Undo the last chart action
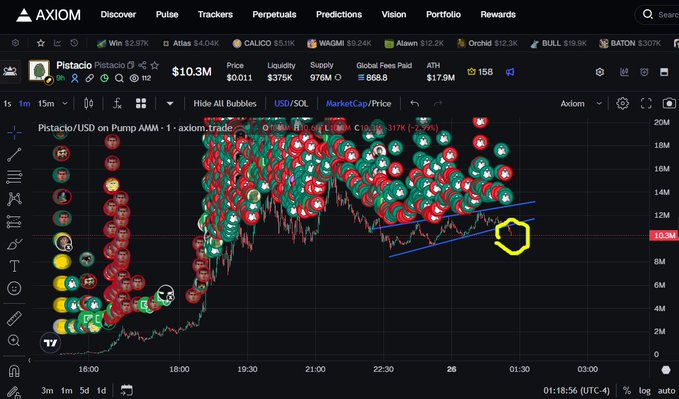This screenshot has width=679, height=399. click(414, 104)
